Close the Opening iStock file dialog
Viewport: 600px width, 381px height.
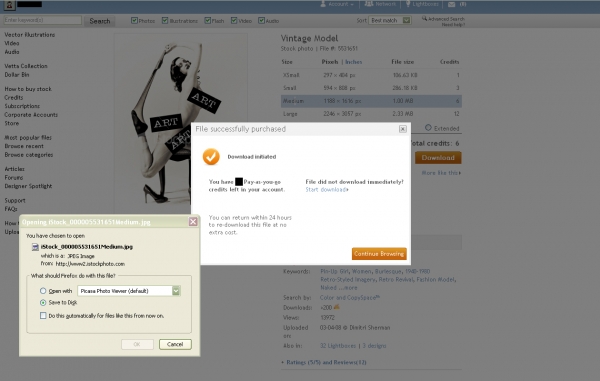193,221
